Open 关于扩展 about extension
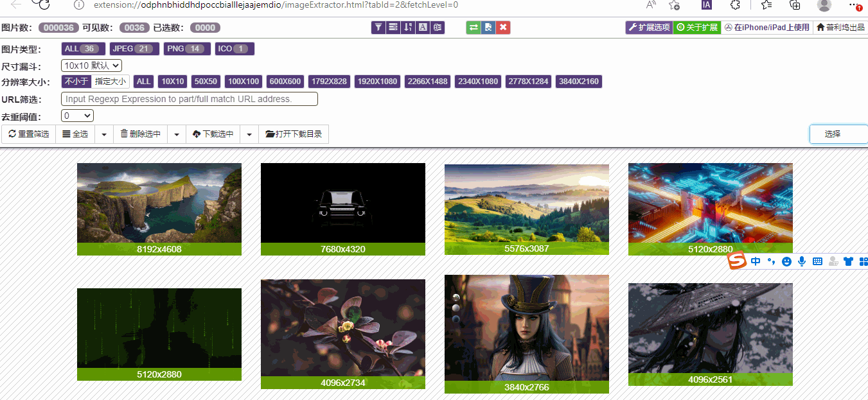Image resolution: width=868 pixels, height=400 pixels. coord(697,28)
